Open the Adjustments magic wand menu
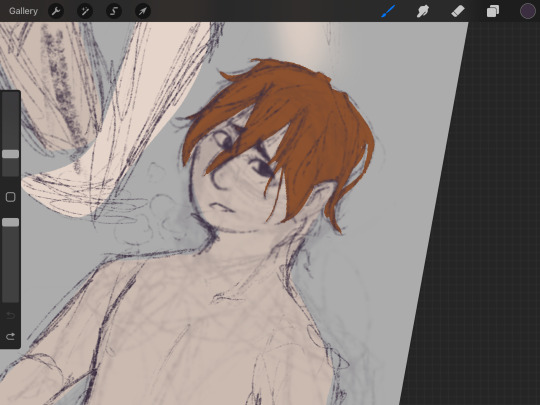Viewport: 540px width, 405px height. pos(85,11)
